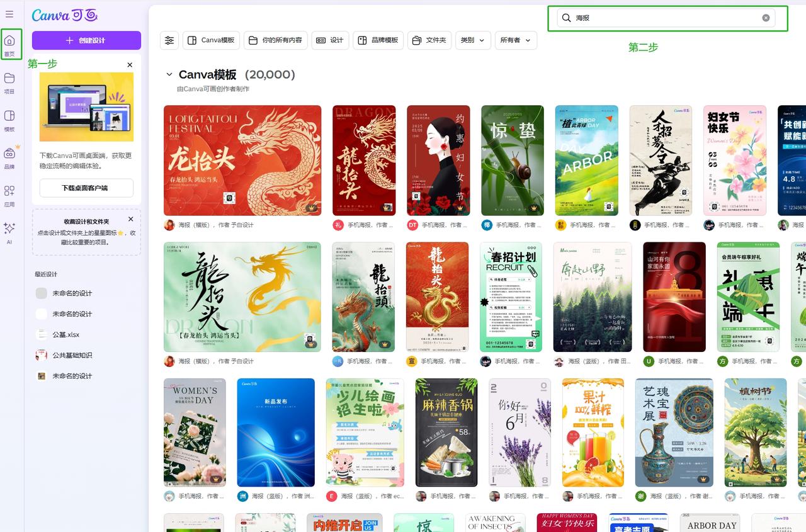Click 创建设计 create design button
806x532 pixels.
pyautogui.click(x=86, y=40)
